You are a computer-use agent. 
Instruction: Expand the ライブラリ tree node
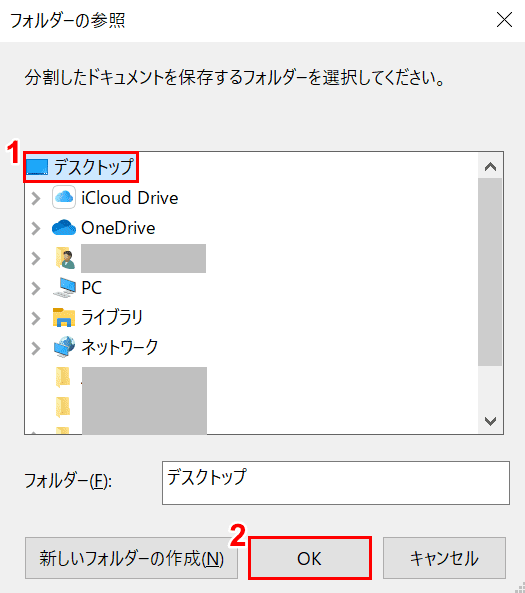click(x=36, y=318)
